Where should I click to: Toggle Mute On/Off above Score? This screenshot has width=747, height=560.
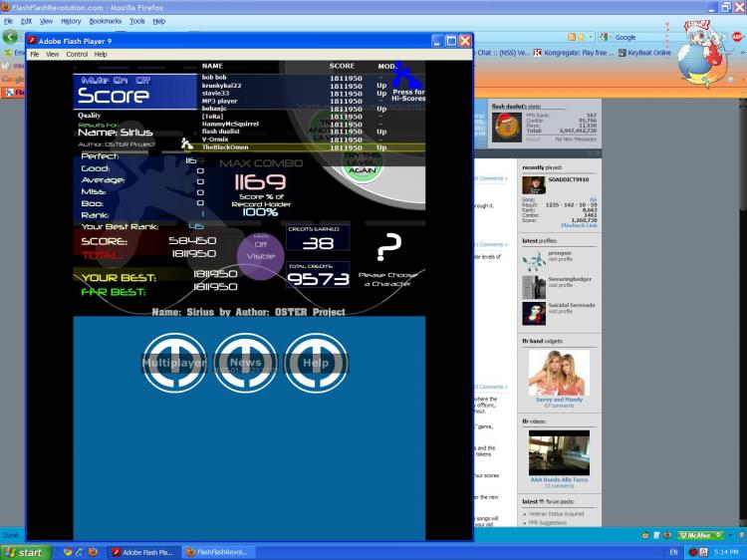coord(116,80)
